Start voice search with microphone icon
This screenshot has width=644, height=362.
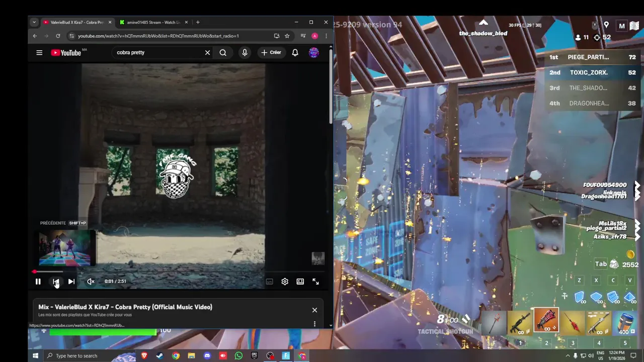(x=245, y=52)
